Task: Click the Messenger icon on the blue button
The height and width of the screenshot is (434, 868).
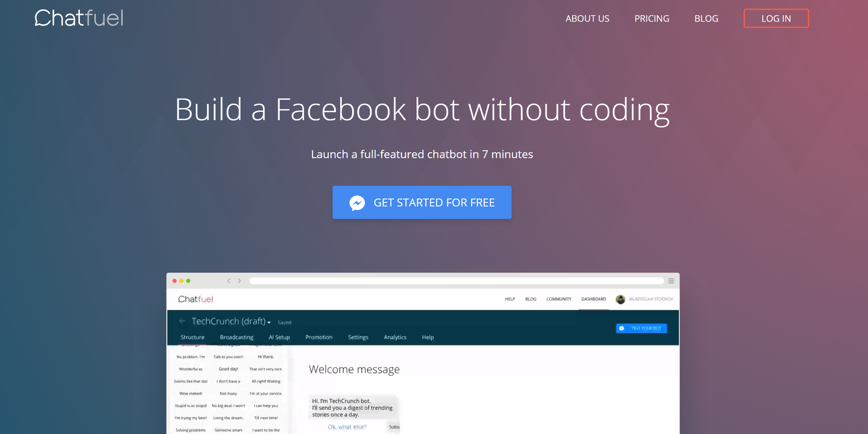Action: tap(357, 203)
